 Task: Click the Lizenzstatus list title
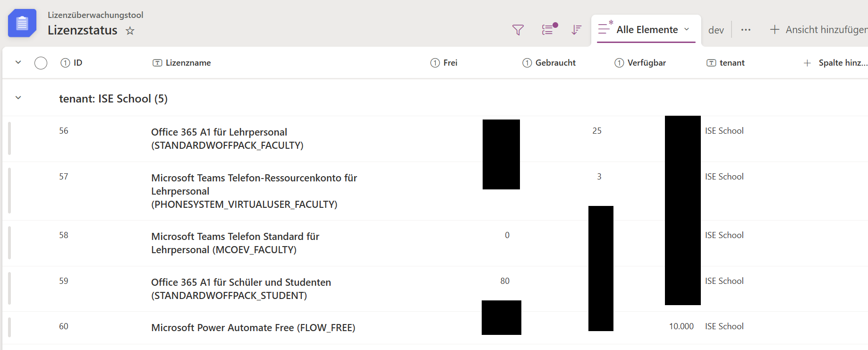tap(83, 30)
